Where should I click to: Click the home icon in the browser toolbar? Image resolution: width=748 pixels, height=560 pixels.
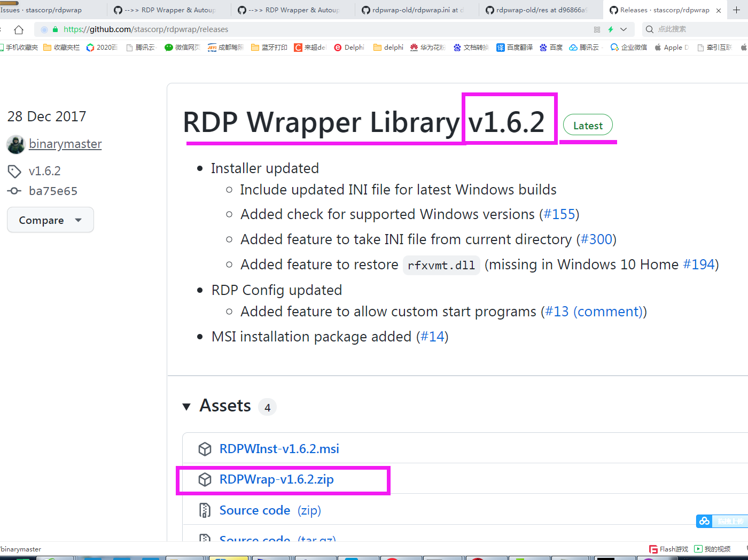(19, 30)
